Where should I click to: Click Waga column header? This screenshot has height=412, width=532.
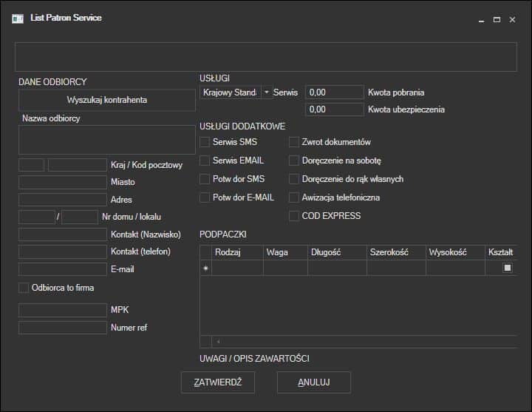285,252
